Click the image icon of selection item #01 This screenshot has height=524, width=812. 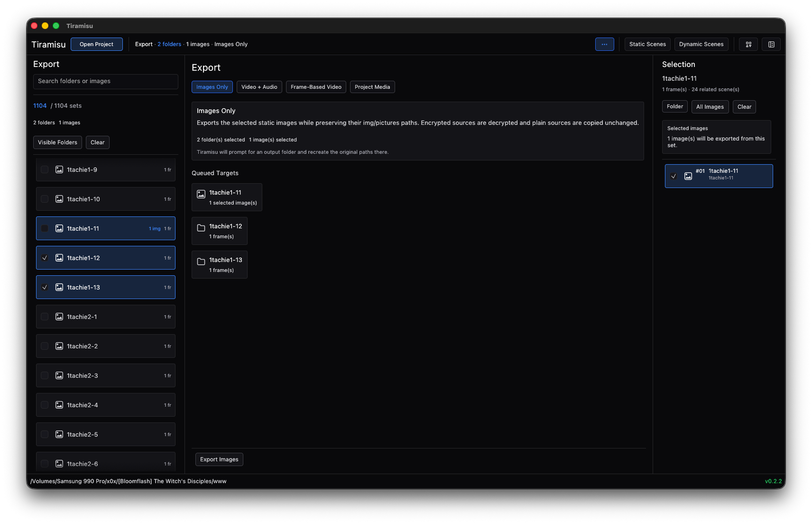[688, 176]
